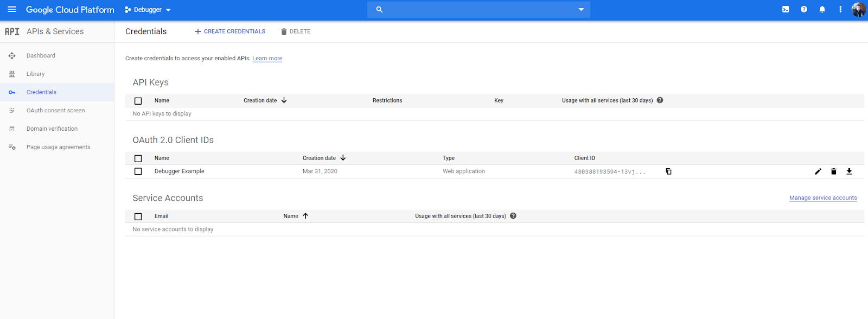Click the Library sidebar icon
The image size is (868, 319).
[x=12, y=74]
